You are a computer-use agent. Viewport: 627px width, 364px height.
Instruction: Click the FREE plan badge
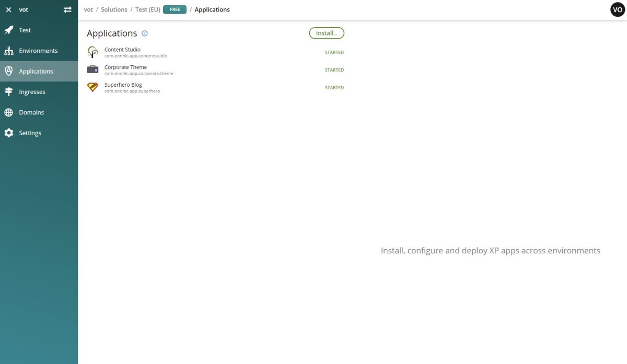pos(174,9)
